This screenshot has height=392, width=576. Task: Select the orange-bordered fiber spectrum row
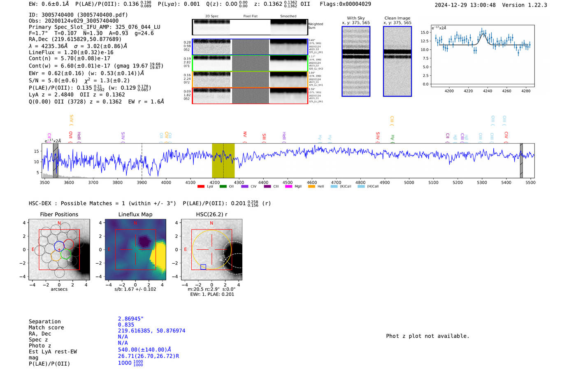pyautogui.click(x=250, y=79)
